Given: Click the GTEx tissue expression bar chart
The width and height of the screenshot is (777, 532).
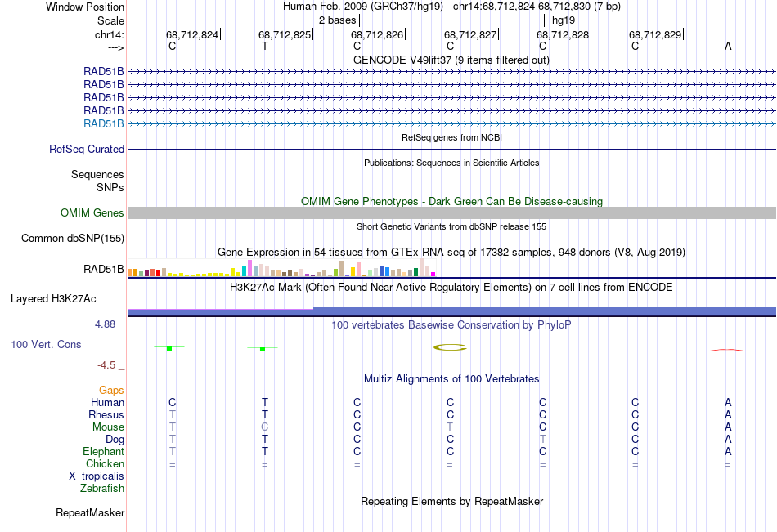Looking at the screenshot, I should [281, 268].
